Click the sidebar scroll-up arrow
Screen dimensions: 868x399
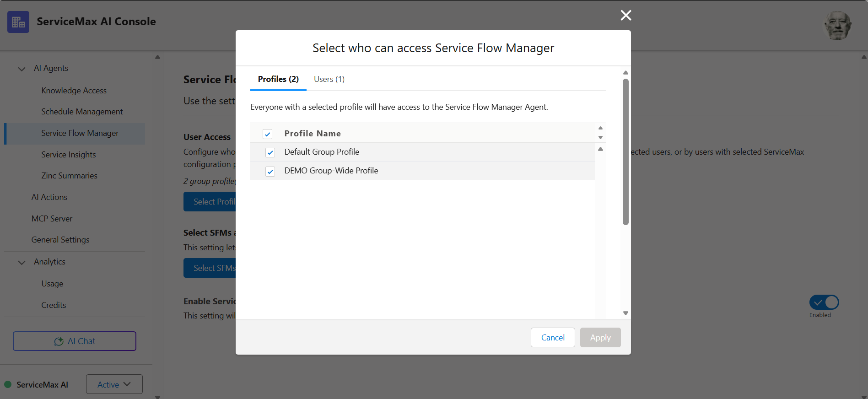tap(157, 57)
